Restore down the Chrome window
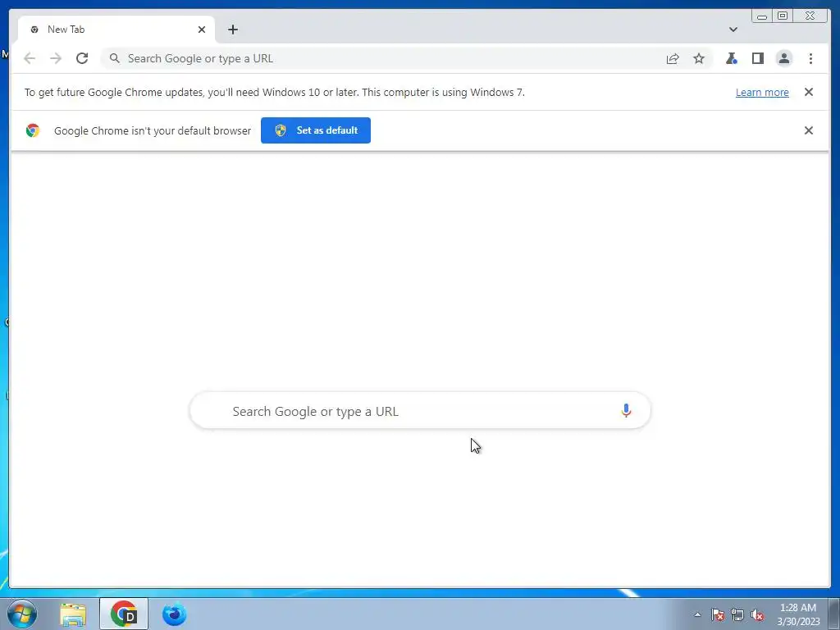This screenshot has height=630, width=840. pyautogui.click(x=783, y=16)
